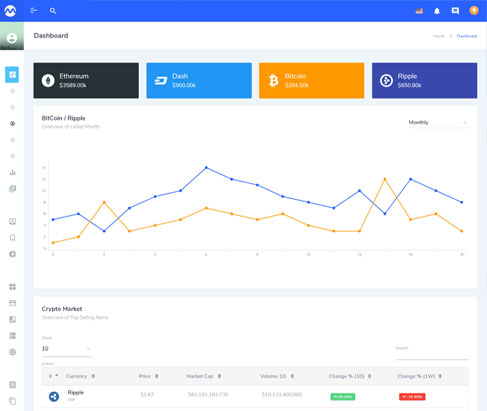This screenshot has height=411, width=487.
Task: Open the bar chart sidebar icon
Action: click(x=12, y=172)
